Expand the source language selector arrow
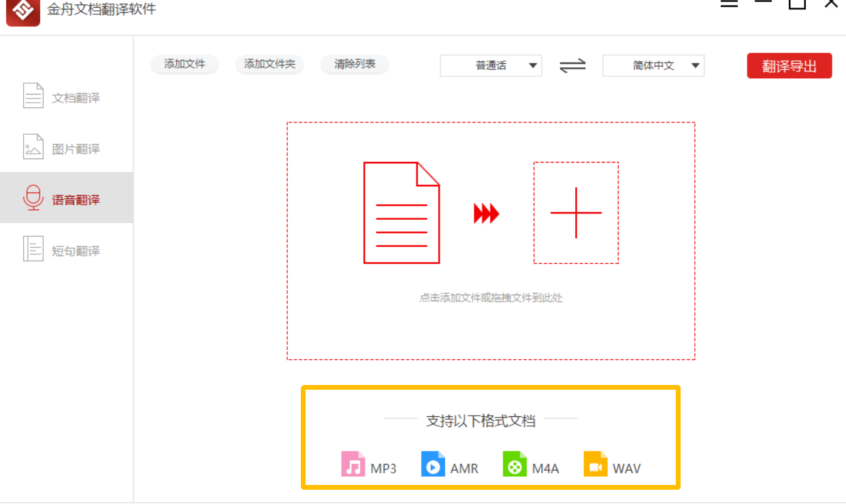Image resolution: width=846 pixels, height=504 pixels. click(x=533, y=65)
